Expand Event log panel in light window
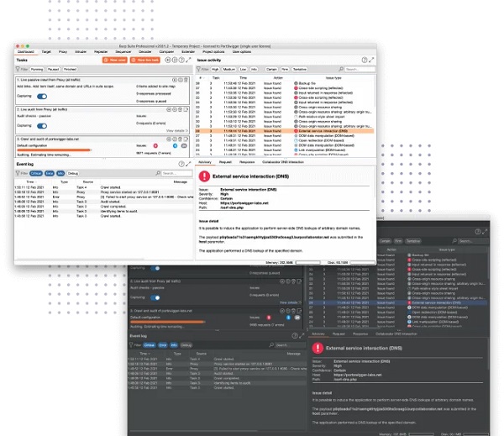This screenshot has height=436, width=504. click(188, 164)
